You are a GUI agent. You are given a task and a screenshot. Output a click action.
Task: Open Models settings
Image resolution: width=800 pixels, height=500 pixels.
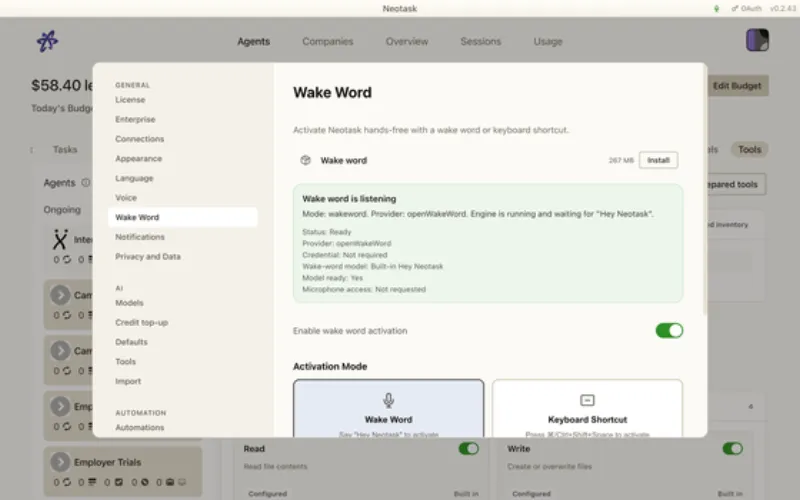pyautogui.click(x=130, y=303)
